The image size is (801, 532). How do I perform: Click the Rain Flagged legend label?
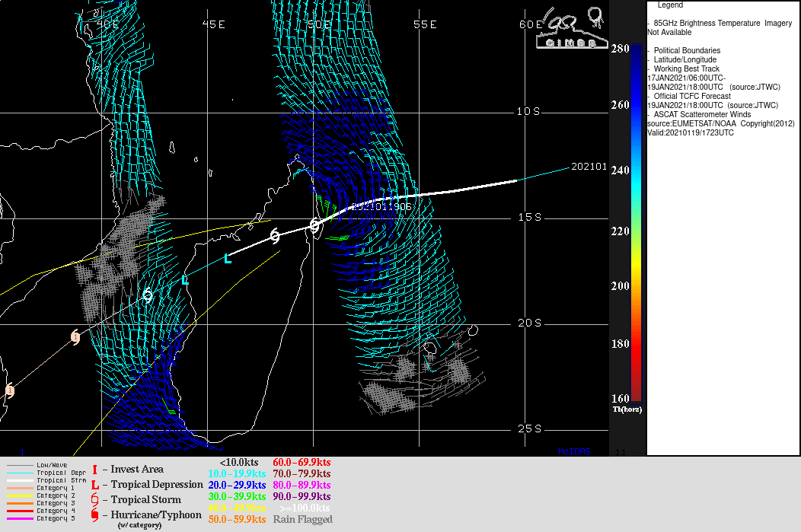tap(302, 519)
